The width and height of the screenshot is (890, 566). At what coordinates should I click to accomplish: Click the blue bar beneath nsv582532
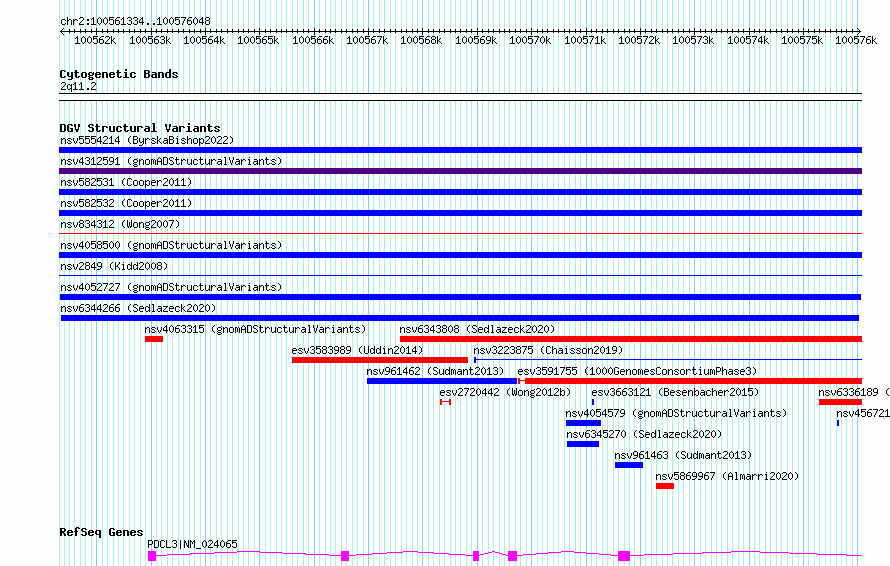460,213
